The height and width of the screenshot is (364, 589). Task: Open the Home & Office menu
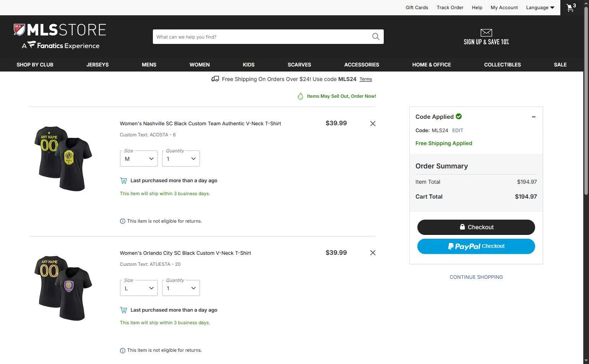432,65
